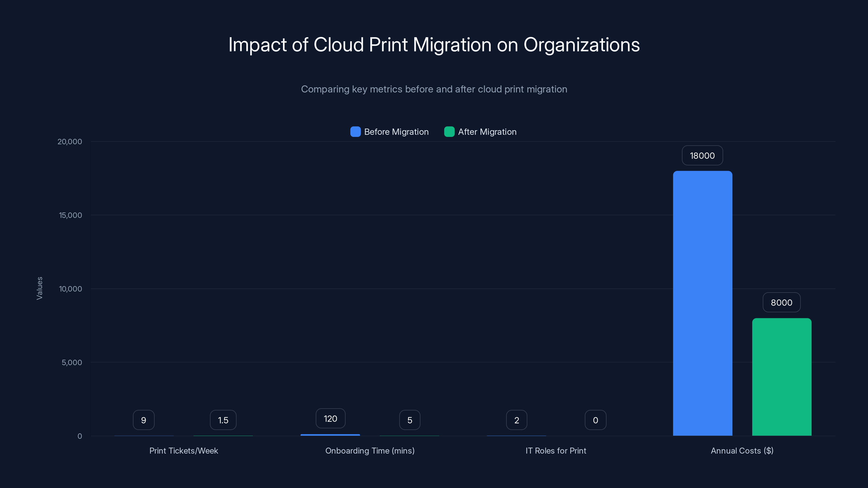The image size is (868, 488).
Task: Select the IT Roles for Print axis category
Action: click(556, 451)
